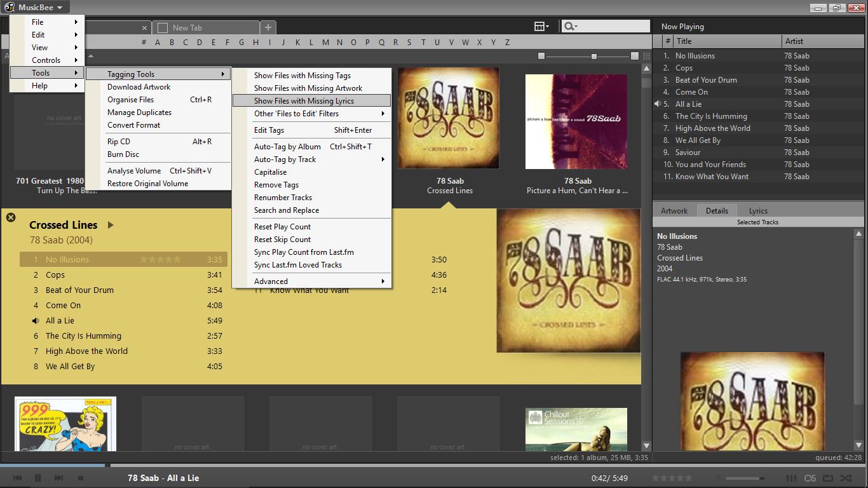Choose Renumber Tracks
This screenshot has width=868, height=488.
[311, 198]
